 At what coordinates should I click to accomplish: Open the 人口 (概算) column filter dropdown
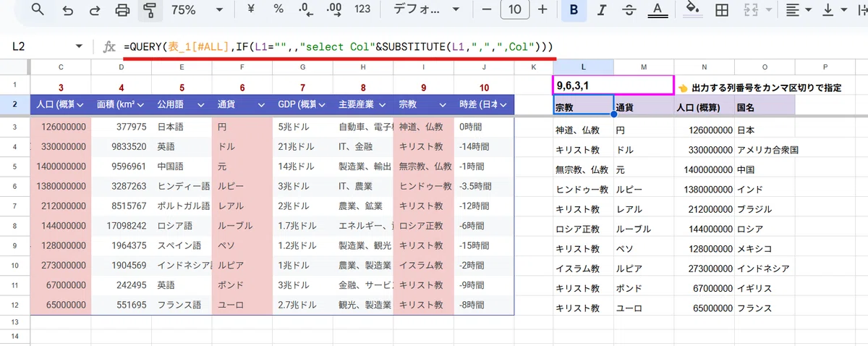point(81,104)
